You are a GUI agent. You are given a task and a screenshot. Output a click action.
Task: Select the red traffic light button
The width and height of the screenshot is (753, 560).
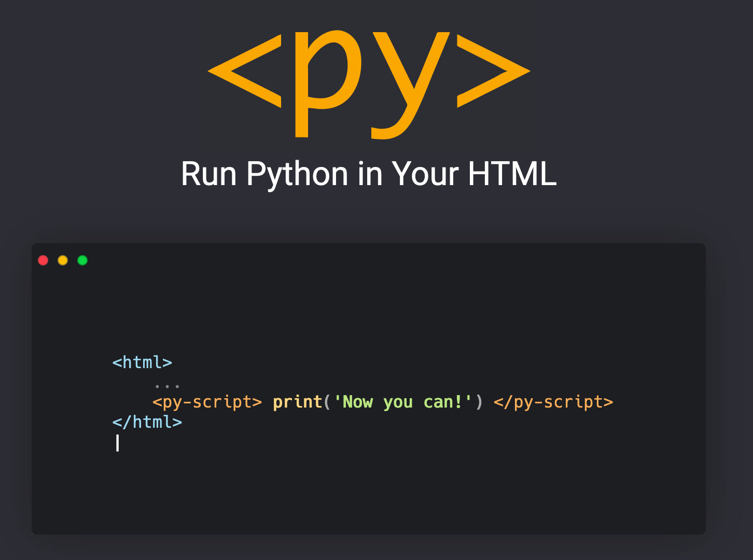[x=43, y=260]
